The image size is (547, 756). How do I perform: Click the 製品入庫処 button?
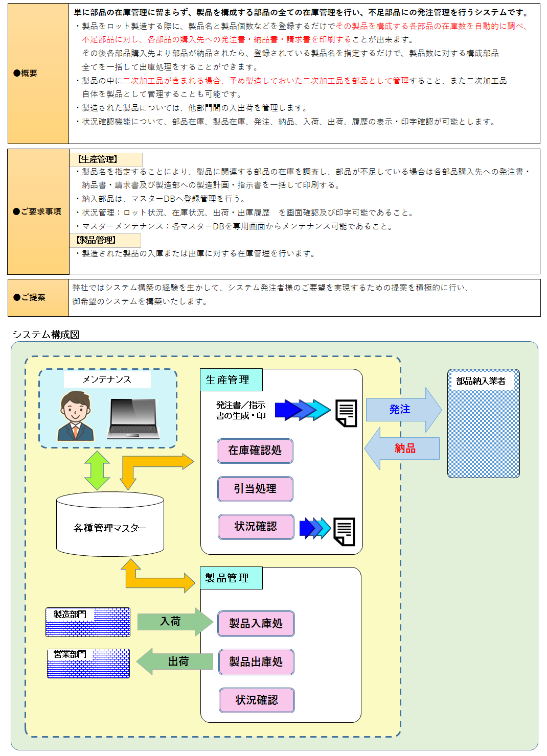pyautogui.click(x=256, y=624)
